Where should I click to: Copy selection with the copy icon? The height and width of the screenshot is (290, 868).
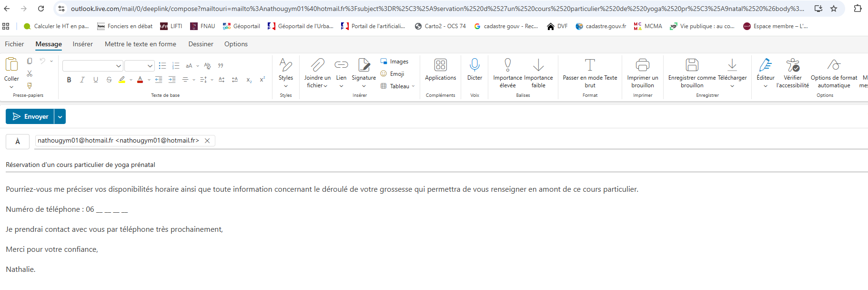(30, 61)
